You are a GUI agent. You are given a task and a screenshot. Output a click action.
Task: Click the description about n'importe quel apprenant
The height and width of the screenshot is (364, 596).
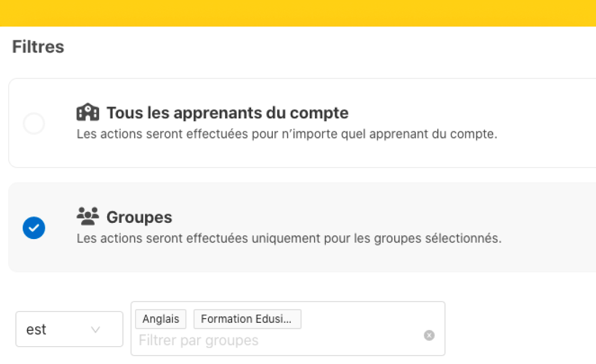click(287, 134)
